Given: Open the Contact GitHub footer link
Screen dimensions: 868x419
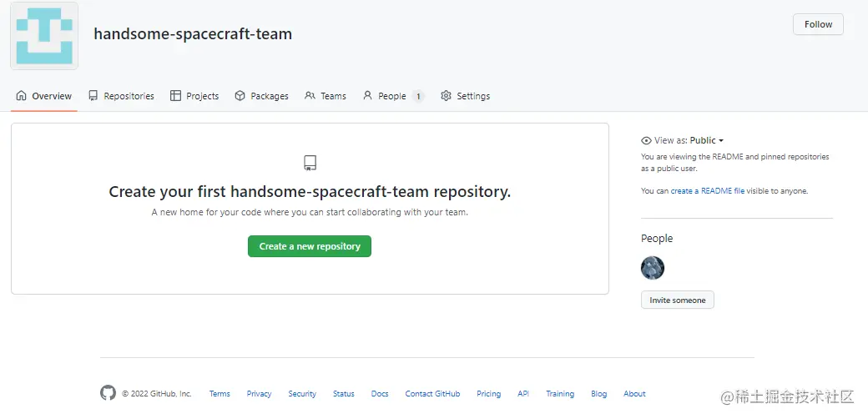Looking at the screenshot, I should [x=432, y=394].
